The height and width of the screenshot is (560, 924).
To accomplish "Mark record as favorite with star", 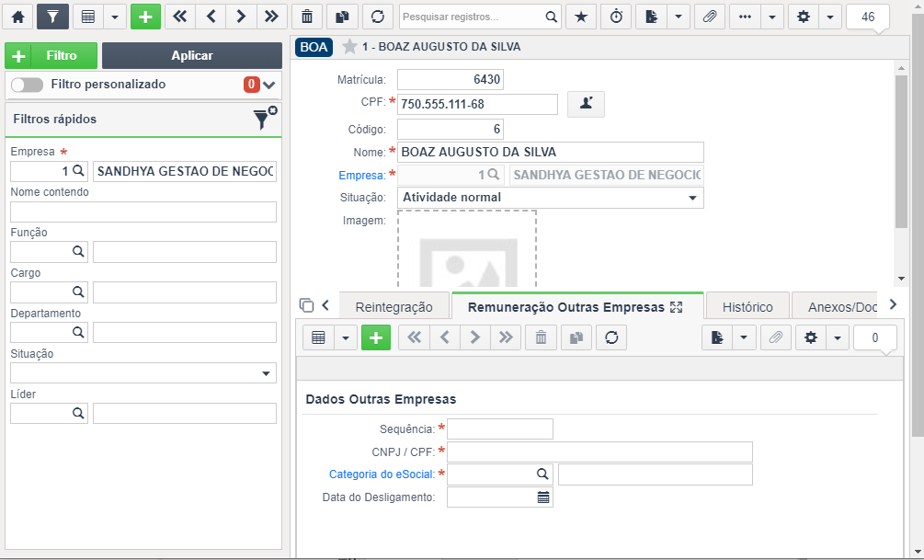I will pos(349,47).
